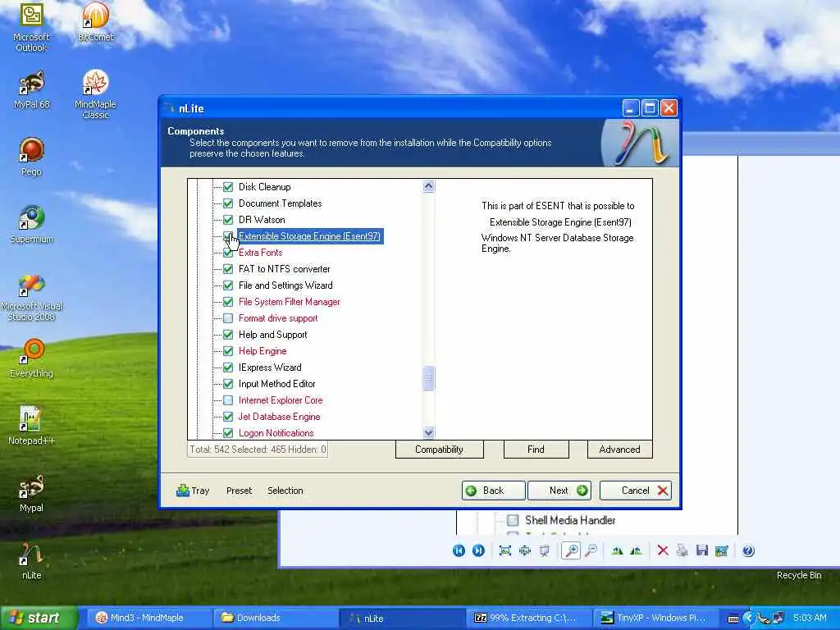Select Best Fit in Picture Viewer toolbar

click(504, 550)
